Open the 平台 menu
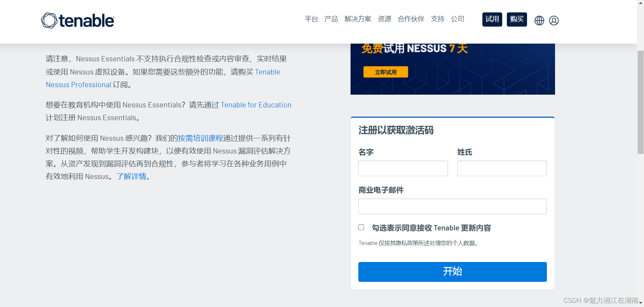The width and height of the screenshot is (644, 307). pos(311,19)
